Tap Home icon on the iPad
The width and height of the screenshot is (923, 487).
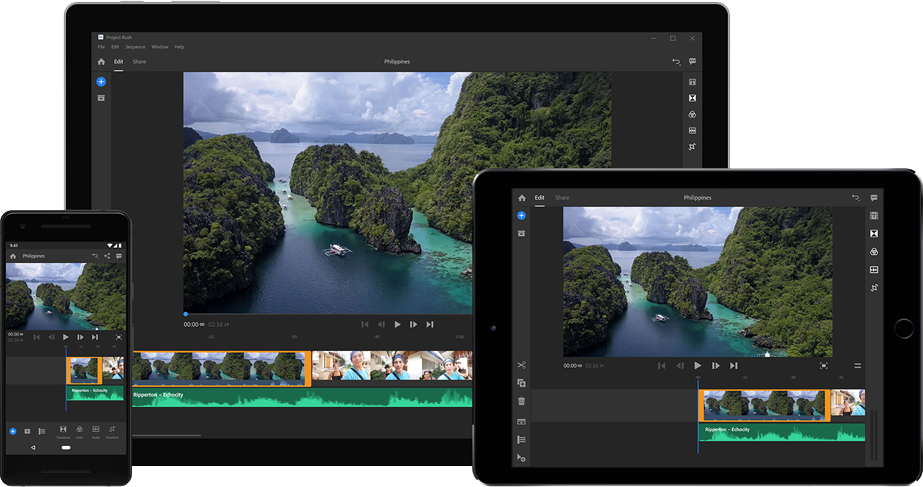(522, 198)
